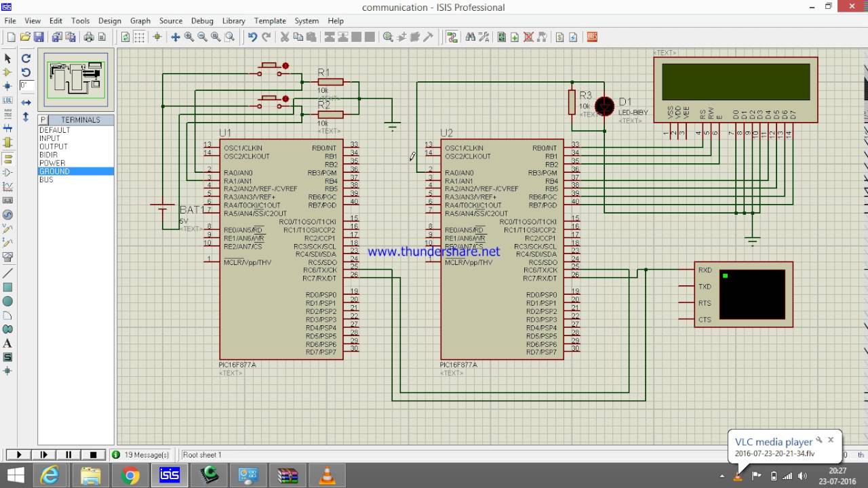Open the Graph menu

pos(140,21)
